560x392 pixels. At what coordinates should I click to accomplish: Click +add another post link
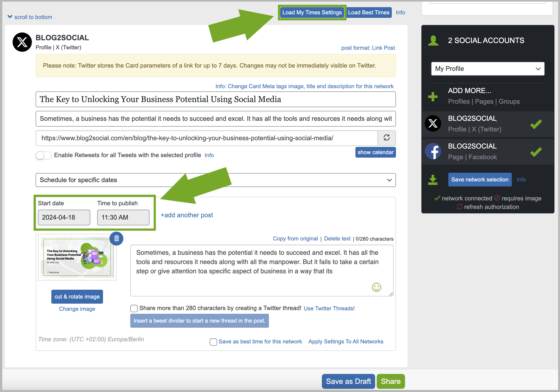(187, 215)
